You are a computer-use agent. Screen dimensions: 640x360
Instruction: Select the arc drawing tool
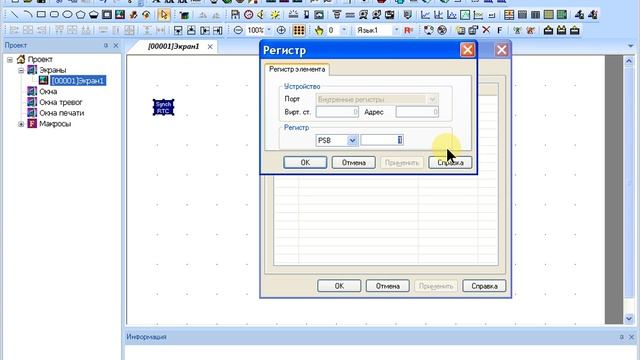tap(28, 15)
